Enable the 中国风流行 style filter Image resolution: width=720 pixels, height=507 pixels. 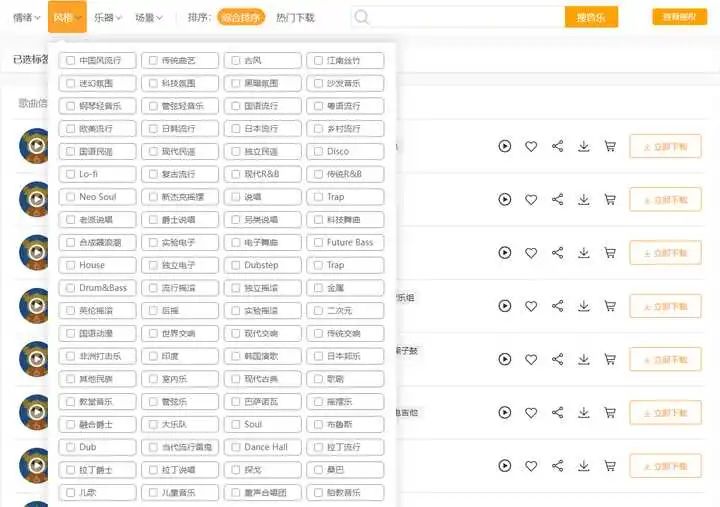pyautogui.click(x=70, y=60)
